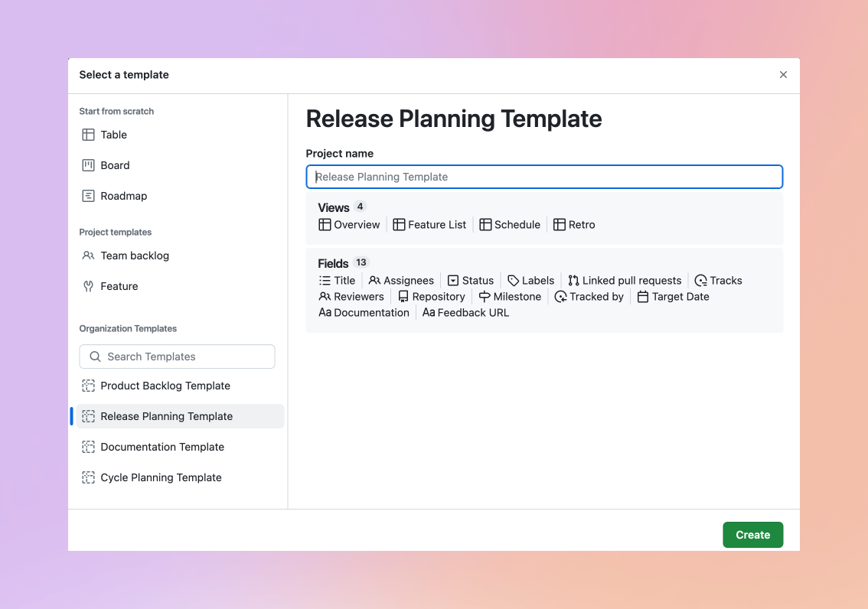Screen dimensions: 868x609
Task: Switch to the Retro view
Action: point(574,224)
